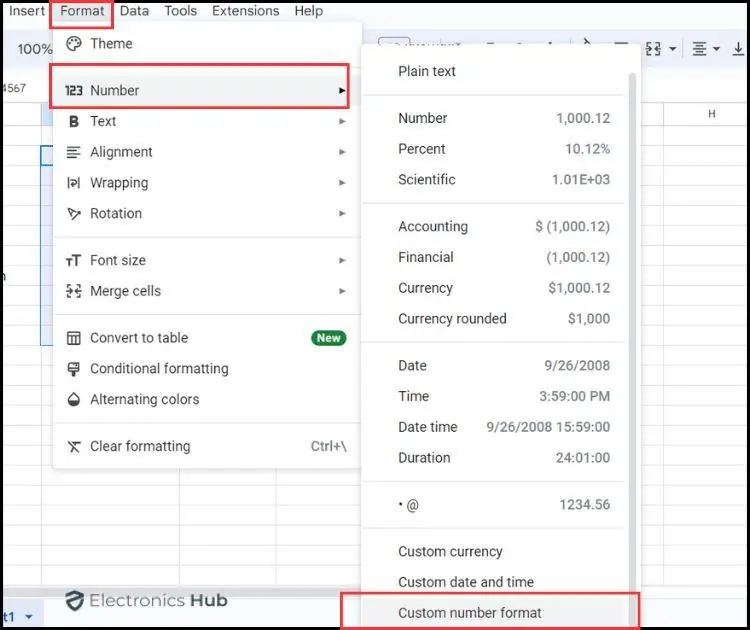Expand the Rotation submenu arrow
The width and height of the screenshot is (750, 630).
click(342, 213)
